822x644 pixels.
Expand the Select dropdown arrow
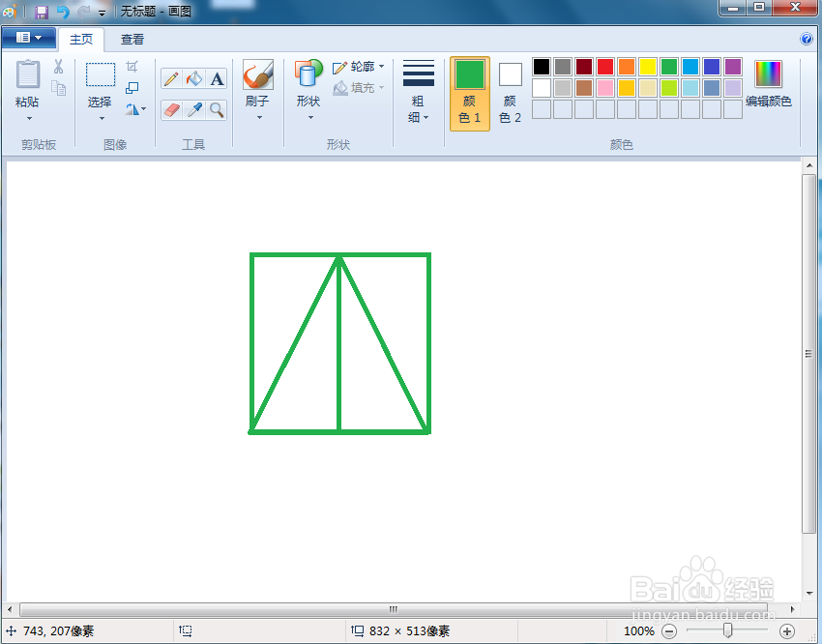pyautogui.click(x=102, y=118)
